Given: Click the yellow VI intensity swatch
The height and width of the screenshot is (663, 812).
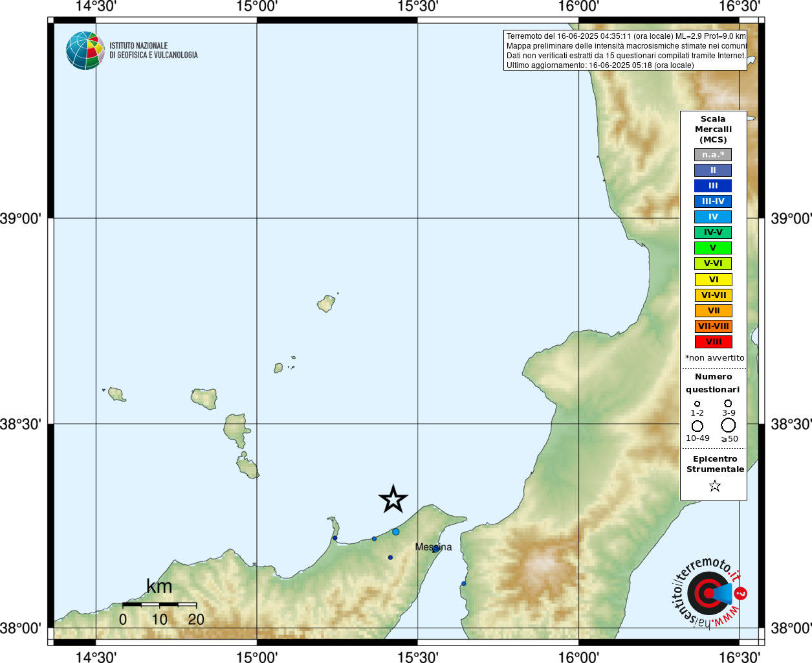Looking at the screenshot, I should (714, 280).
